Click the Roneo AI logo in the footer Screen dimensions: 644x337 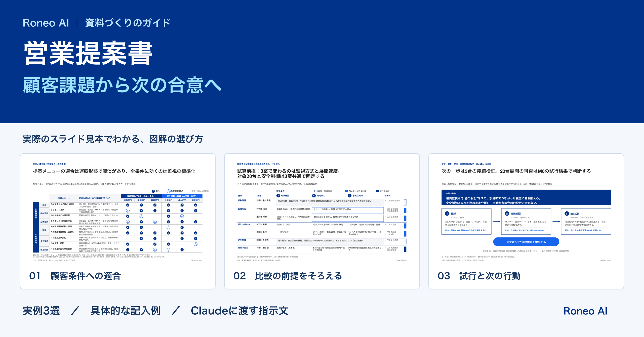point(585,311)
